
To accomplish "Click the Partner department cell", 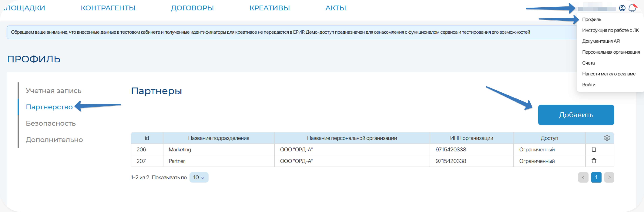I will click(x=218, y=161).
